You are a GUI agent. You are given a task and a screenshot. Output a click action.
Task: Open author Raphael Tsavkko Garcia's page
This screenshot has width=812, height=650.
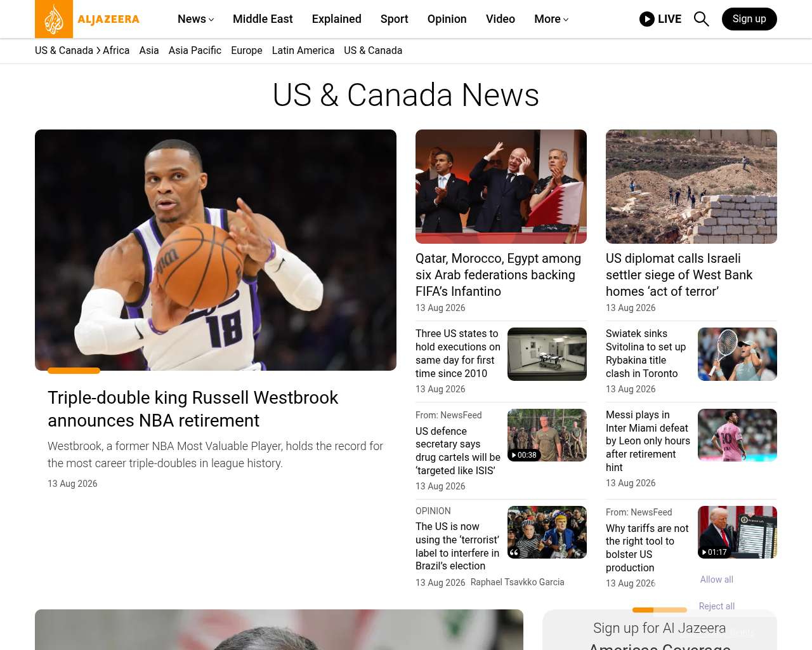(517, 582)
